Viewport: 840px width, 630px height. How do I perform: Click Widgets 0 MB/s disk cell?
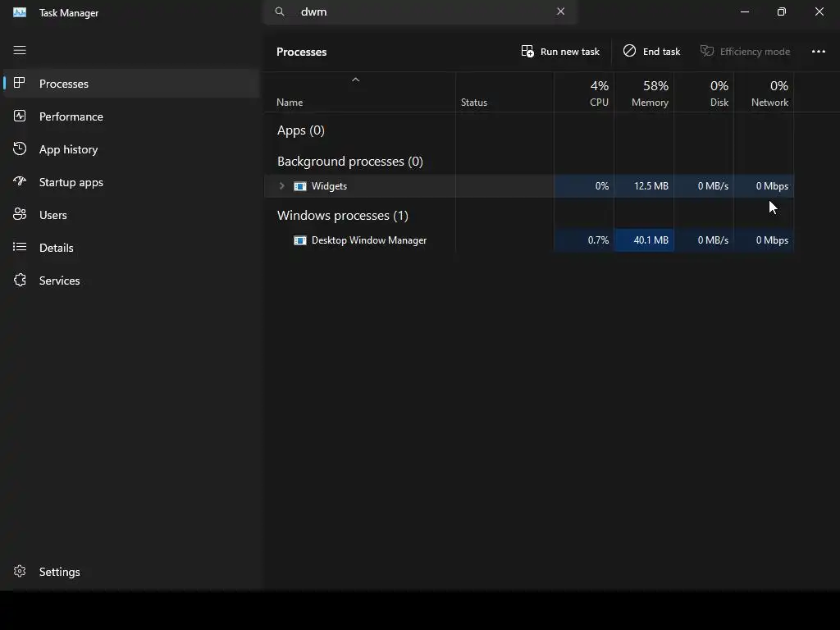click(x=704, y=186)
